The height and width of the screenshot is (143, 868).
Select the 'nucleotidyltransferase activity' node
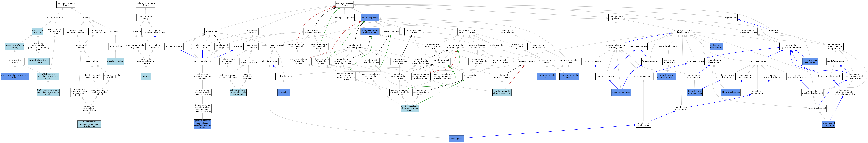click(39, 61)
